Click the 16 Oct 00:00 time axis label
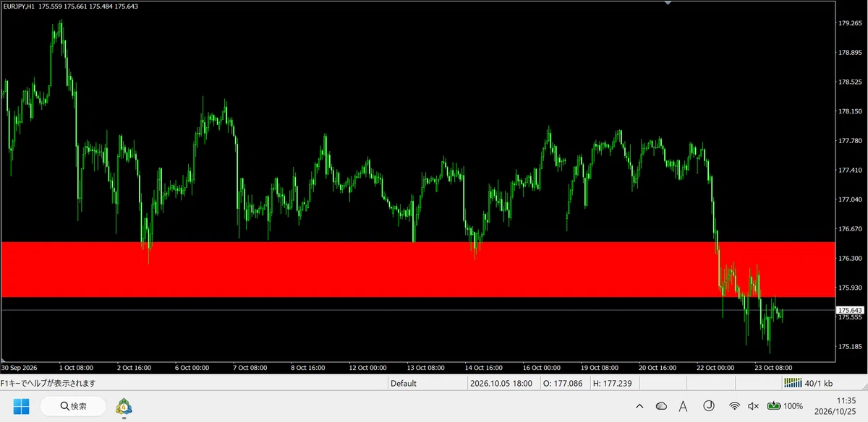 click(542, 367)
